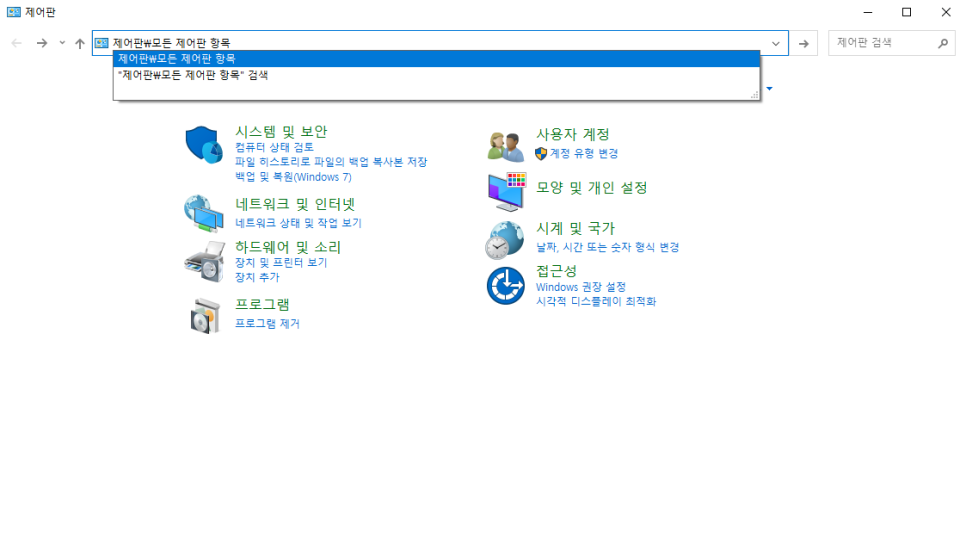Open 시스템 및 보안 category
This screenshot has height=544, width=966.
tap(281, 131)
